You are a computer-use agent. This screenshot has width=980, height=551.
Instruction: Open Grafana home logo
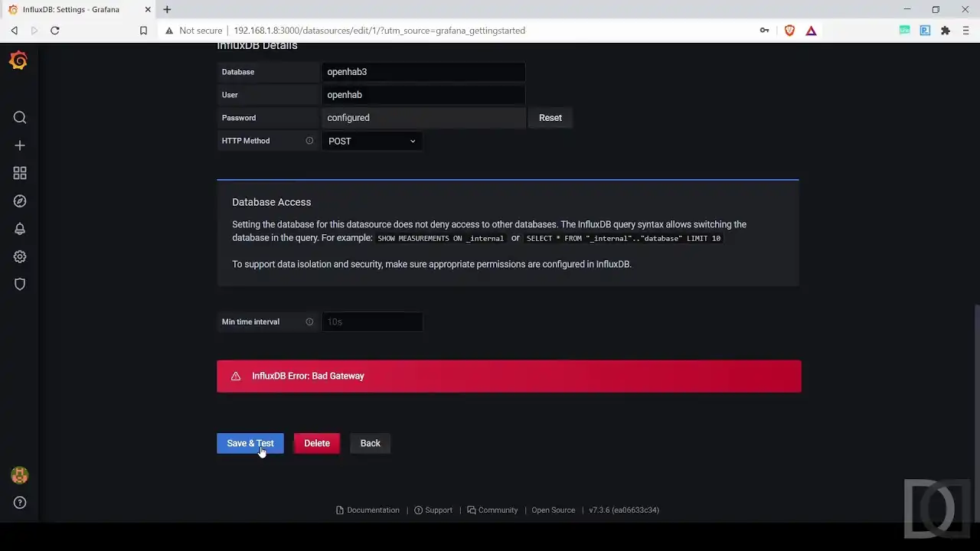coord(19,60)
